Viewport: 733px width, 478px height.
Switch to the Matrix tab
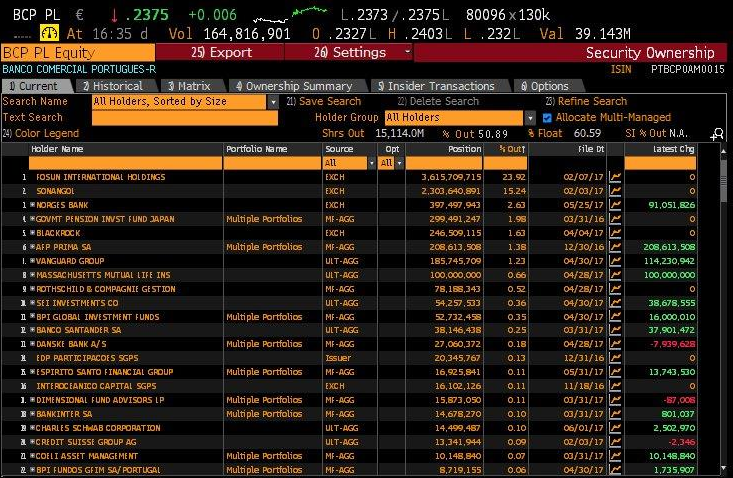click(x=191, y=86)
